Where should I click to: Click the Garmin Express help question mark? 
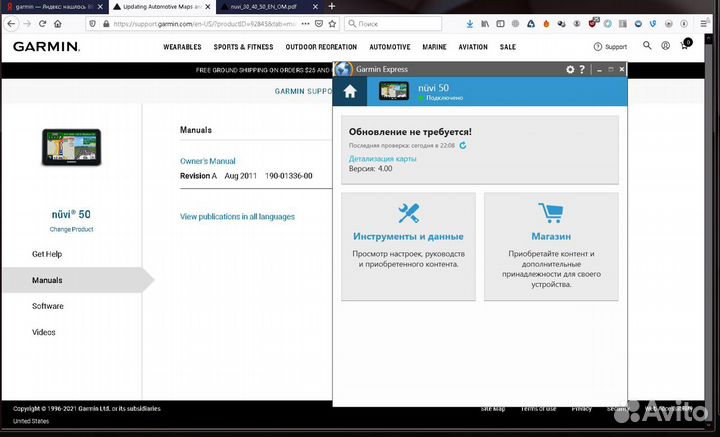tap(582, 69)
